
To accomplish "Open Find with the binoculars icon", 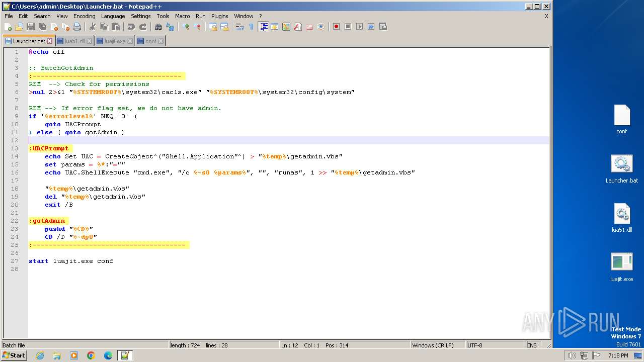I will click(158, 27).
